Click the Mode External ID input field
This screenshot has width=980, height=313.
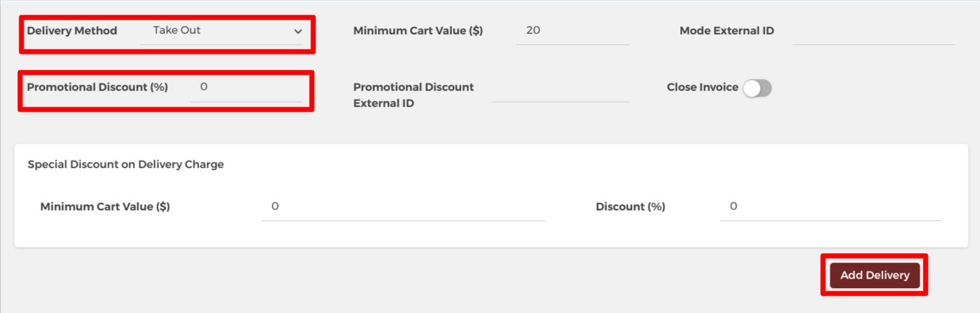point(873,31)
